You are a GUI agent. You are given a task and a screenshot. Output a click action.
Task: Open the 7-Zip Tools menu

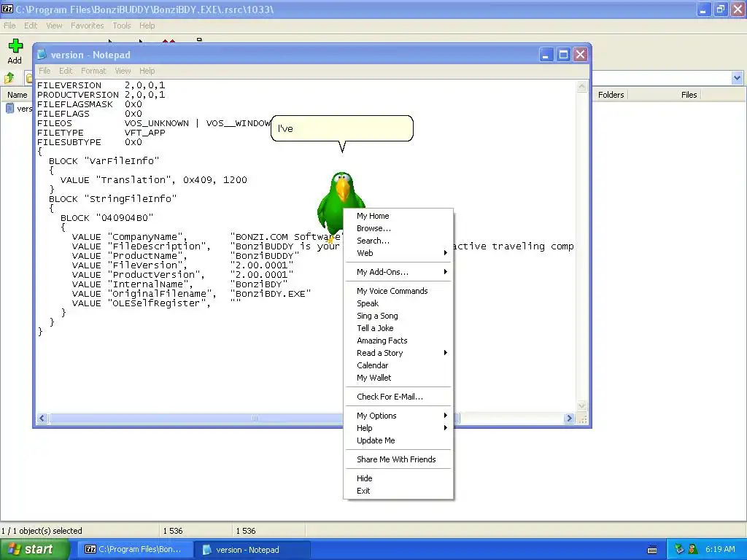[122, 26]
